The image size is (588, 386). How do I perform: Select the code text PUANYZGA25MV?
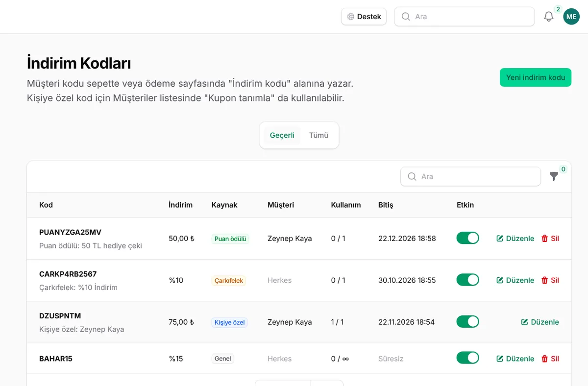coord(70,232)
